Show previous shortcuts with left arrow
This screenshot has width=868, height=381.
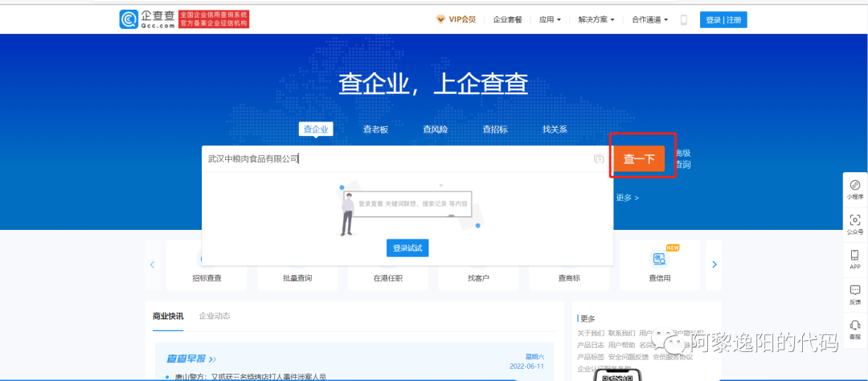tap(152, 264)
